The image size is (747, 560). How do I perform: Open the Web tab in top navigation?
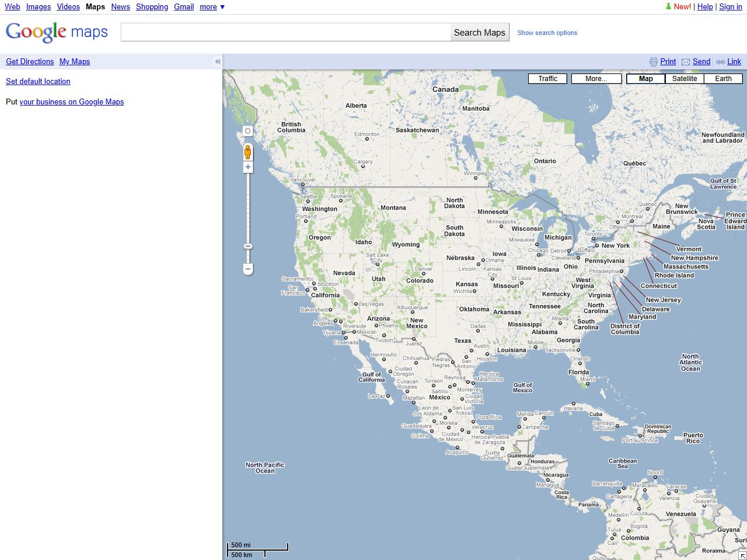(x=12, y=7)
